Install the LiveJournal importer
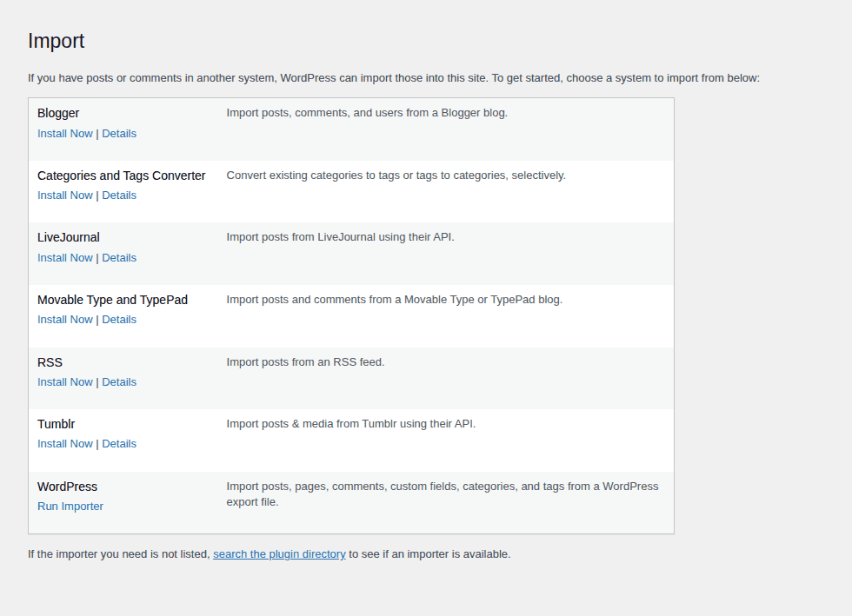 click(x=64, y=258)
